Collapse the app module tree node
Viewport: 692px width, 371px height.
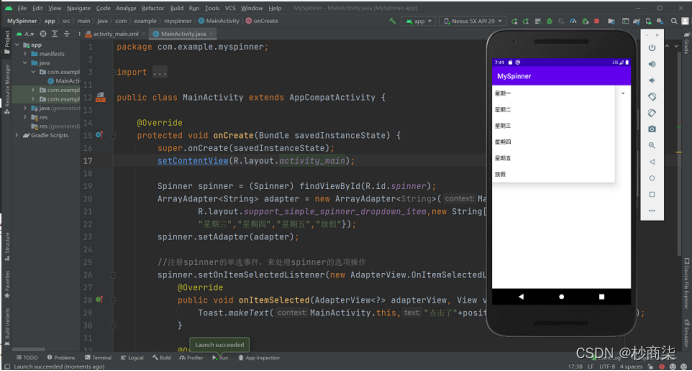[17, 45]
